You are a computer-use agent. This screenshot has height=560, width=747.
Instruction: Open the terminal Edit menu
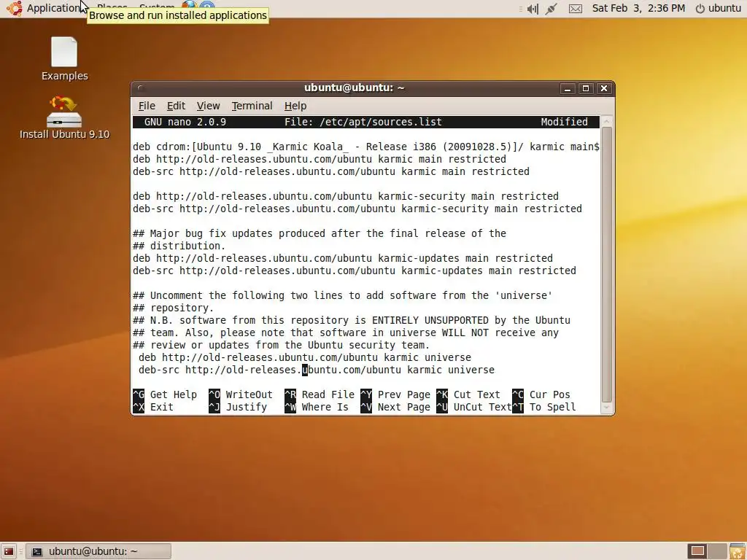[x=176, y=106]
